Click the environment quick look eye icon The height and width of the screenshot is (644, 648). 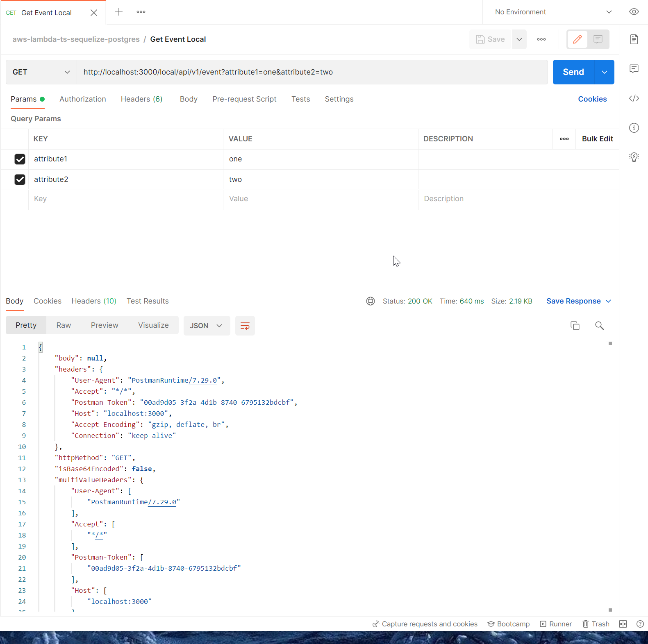point(634,12)
